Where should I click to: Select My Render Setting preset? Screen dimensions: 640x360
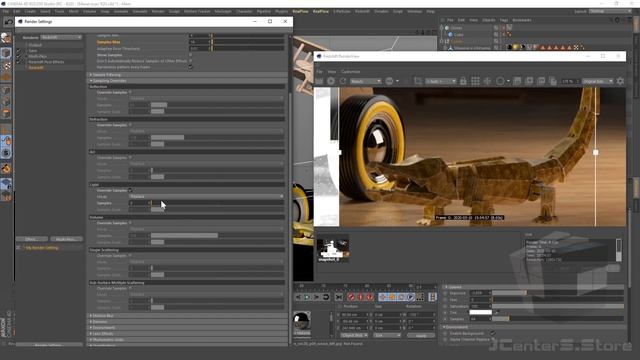[42, 248]
